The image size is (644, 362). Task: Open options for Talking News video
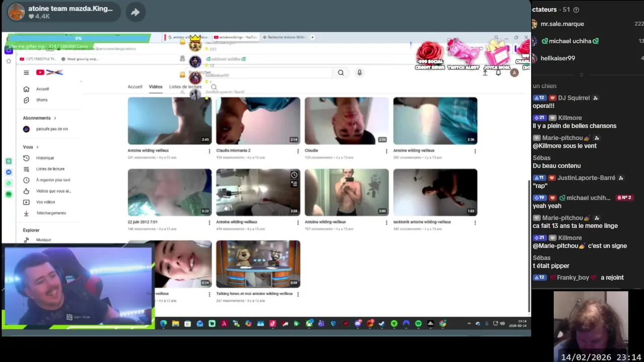click(x=298, y=294)
